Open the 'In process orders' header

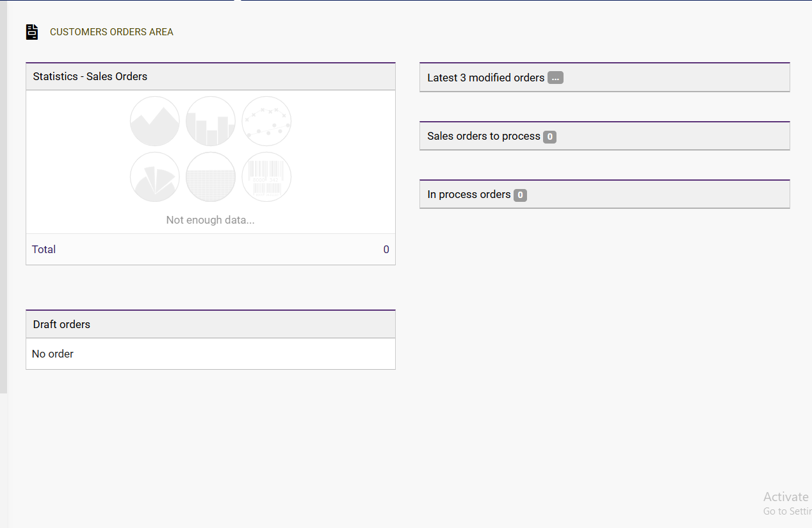point(469,194)
